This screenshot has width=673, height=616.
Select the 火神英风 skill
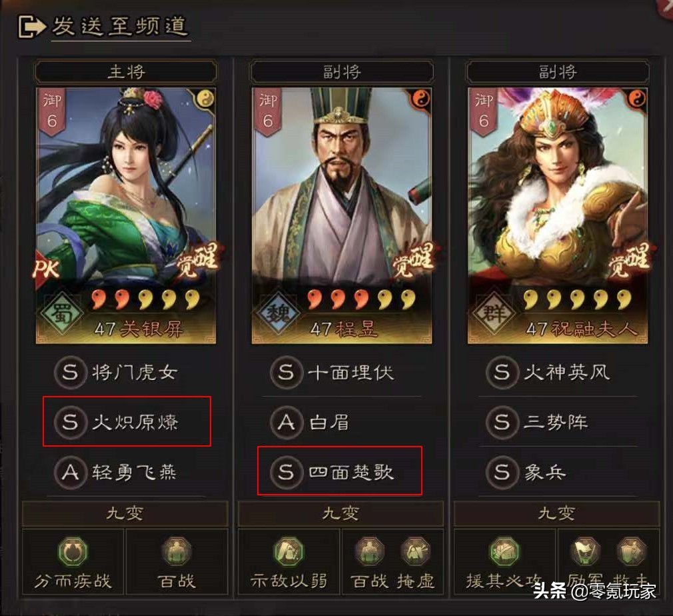556,372
